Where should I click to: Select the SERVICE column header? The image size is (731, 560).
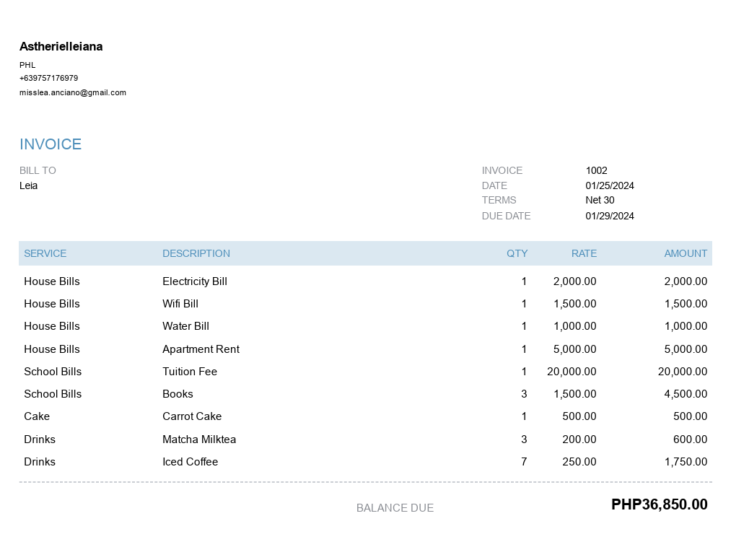point(45,253)
